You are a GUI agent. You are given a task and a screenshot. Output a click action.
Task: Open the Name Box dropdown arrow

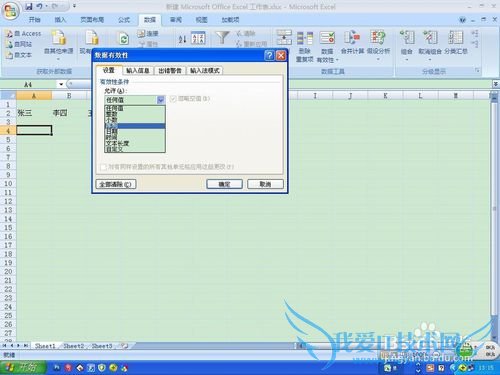point(61,84)
